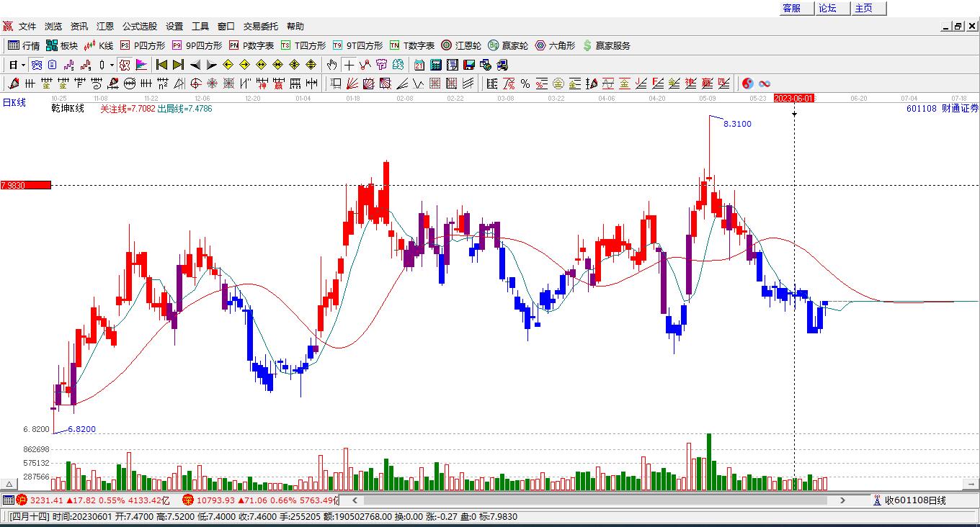The width and height of the screenshot is (980, 527).
Task: Open the 行情 quotes view
Action: pos(24,45)
